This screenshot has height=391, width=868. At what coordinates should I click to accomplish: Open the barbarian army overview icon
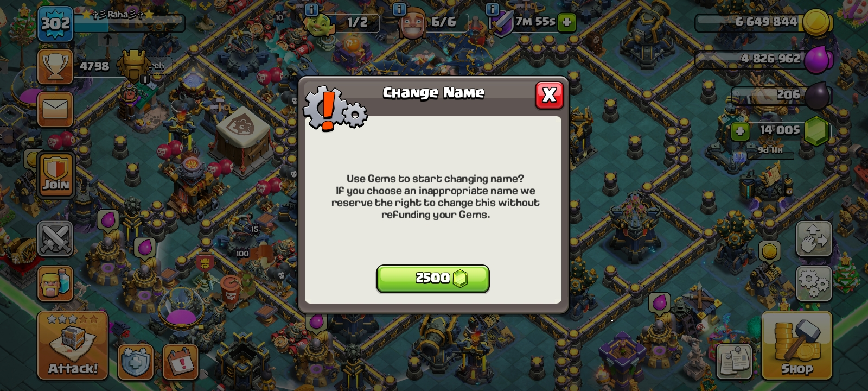click(x=55, y=283)
